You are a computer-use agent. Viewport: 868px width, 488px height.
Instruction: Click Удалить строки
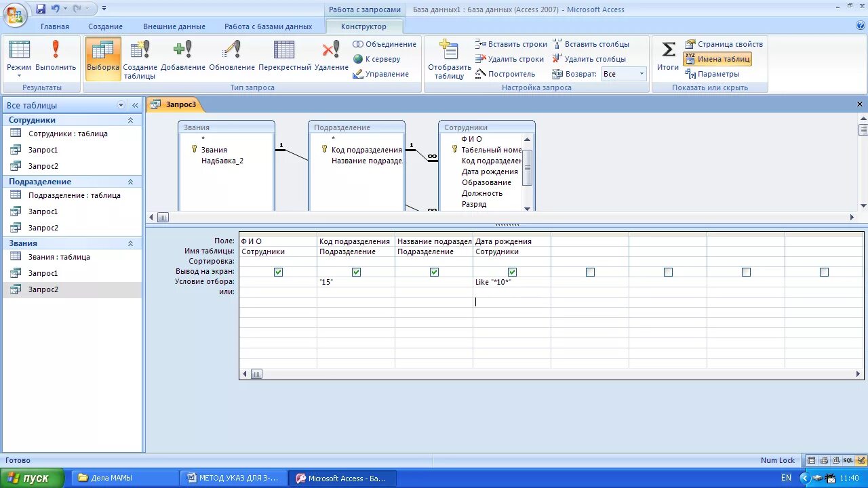pyautogui.click(x=510, y=59)
